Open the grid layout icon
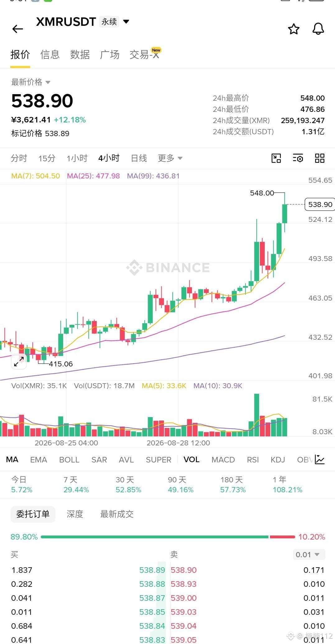This screenshot has height=644, width=335. (320, 158)
